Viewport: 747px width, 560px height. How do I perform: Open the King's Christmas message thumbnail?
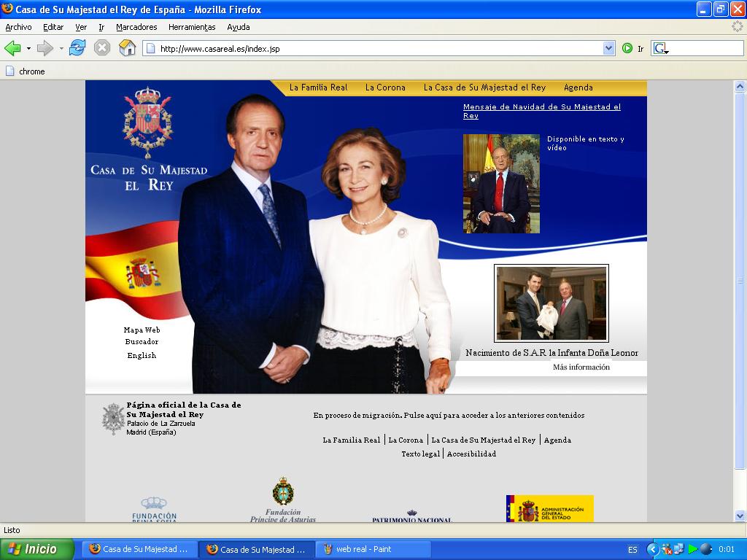pos(501,183)
